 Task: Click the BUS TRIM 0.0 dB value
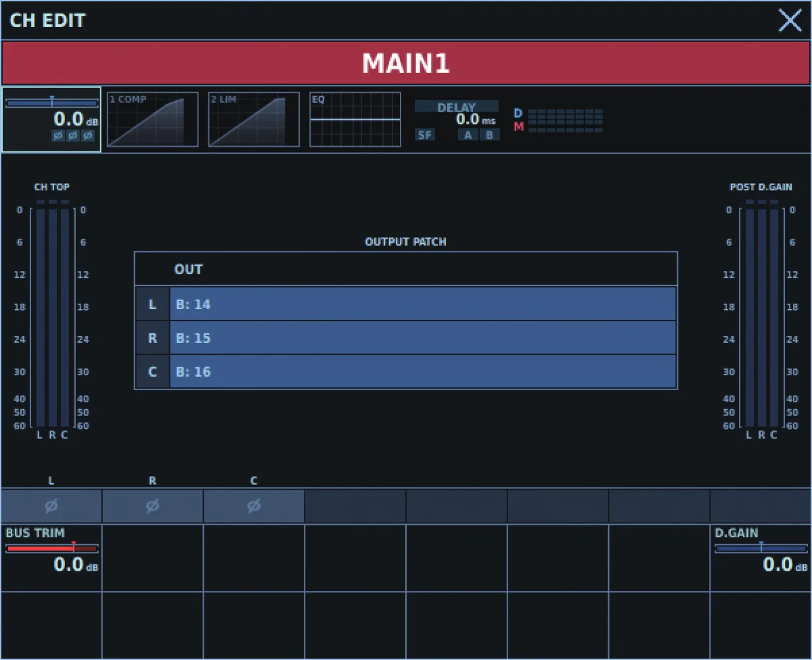pyautogui.click(x=76, y=565)
